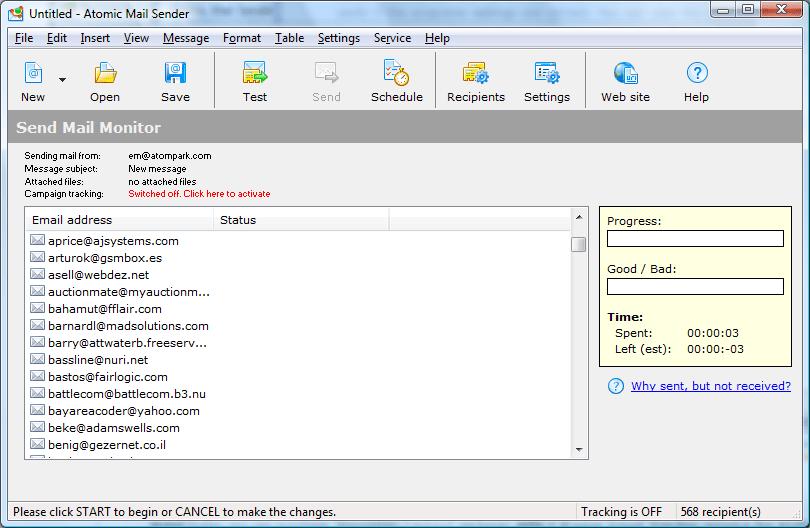Viewport: 810px width, 528px height.
Task: Open the Schedule tool
Action: [x=396, y=73]
